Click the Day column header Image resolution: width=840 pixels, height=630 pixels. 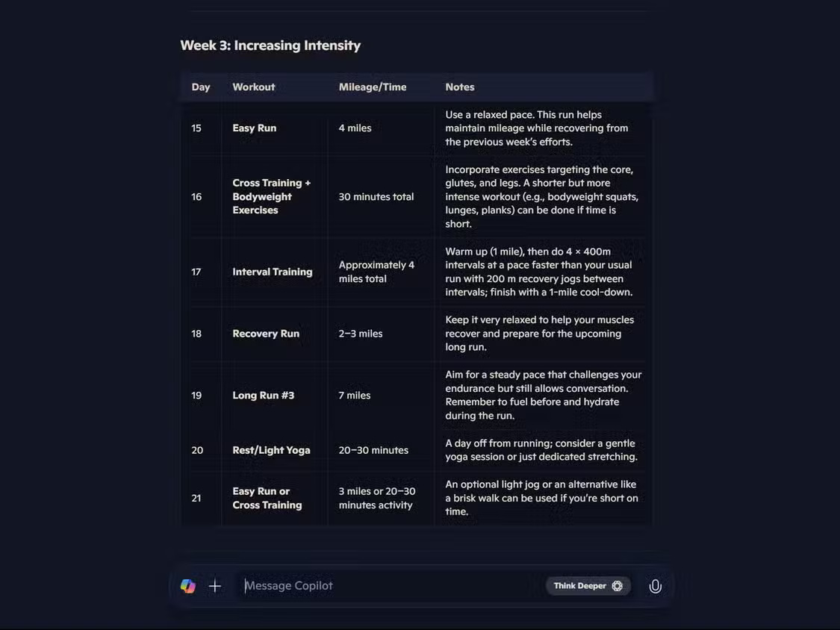coord(201,87)
